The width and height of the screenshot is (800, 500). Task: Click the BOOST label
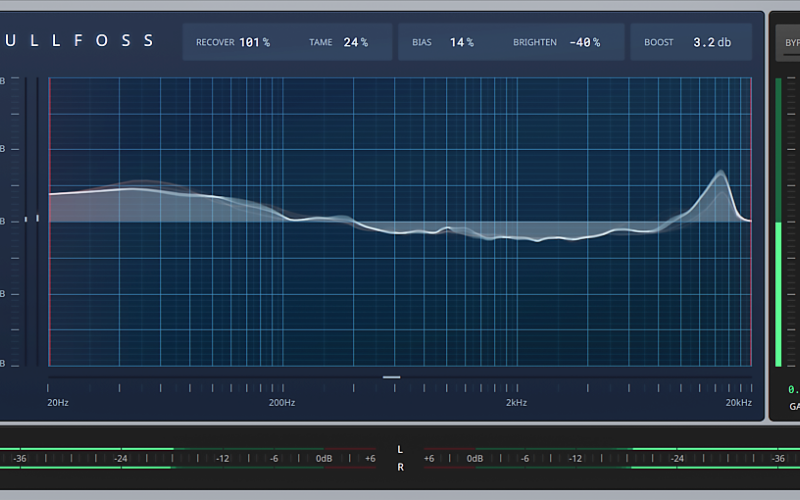(659, 42)
